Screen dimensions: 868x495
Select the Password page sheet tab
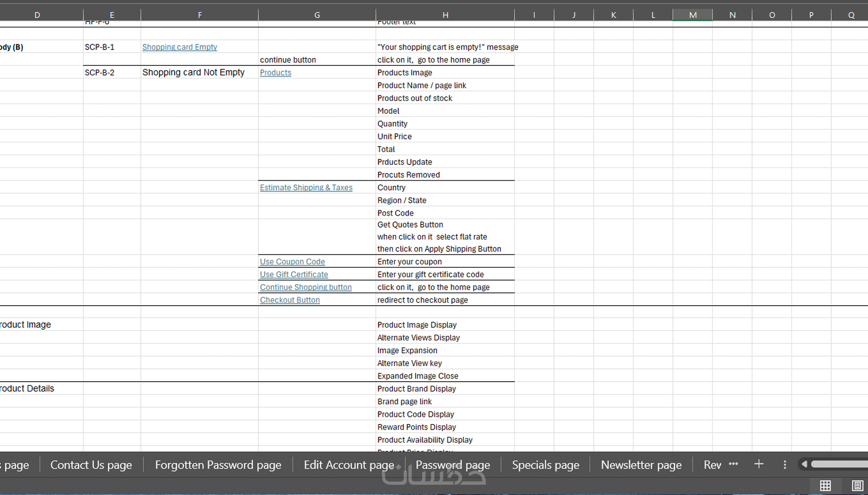[x=453, y=465]
